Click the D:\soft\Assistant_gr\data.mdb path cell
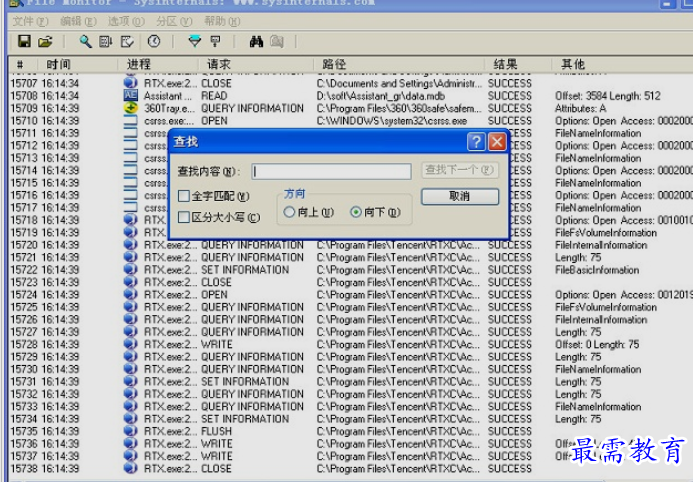Screen dimensions: 693x482 [381, 96]
